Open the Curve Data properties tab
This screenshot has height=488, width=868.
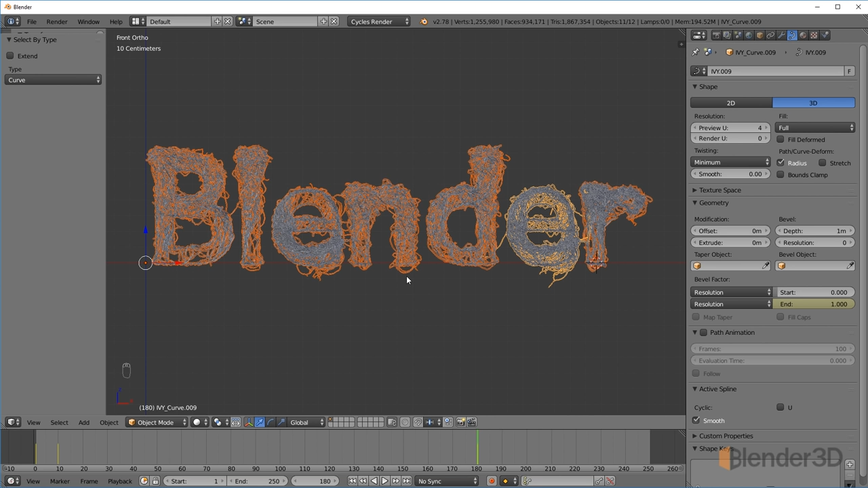pyautogui.click(x=792, y=35)
